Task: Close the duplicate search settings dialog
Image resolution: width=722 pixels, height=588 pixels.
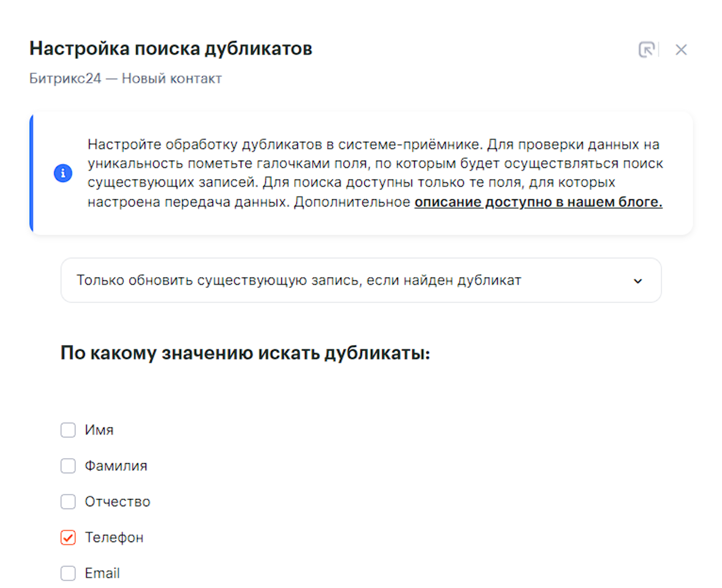Action: pos(680,50)
